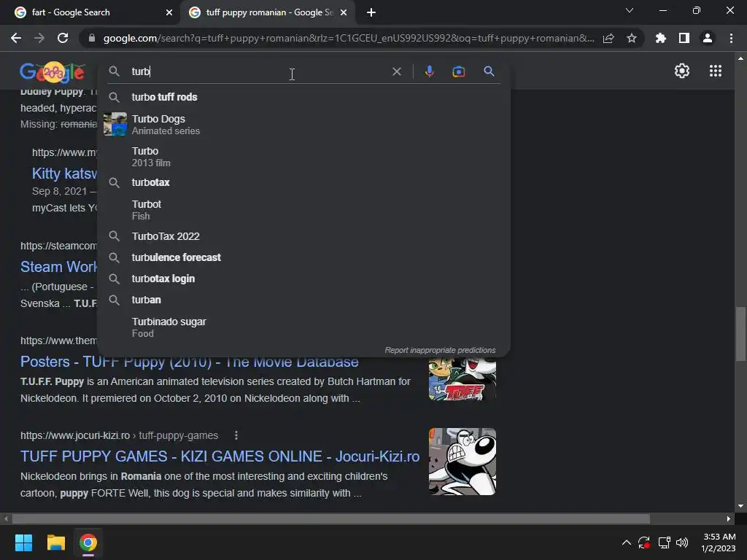Bookmark this page with the star

[x=632, y=38]
